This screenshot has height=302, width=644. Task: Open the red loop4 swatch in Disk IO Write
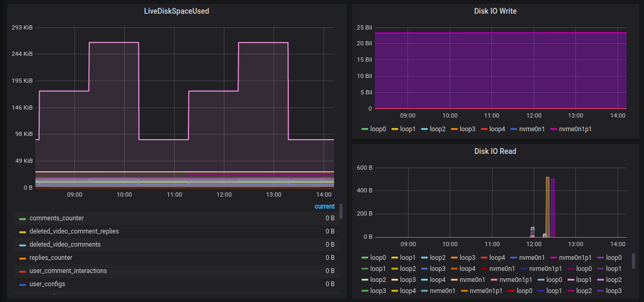tap(484, 129)
